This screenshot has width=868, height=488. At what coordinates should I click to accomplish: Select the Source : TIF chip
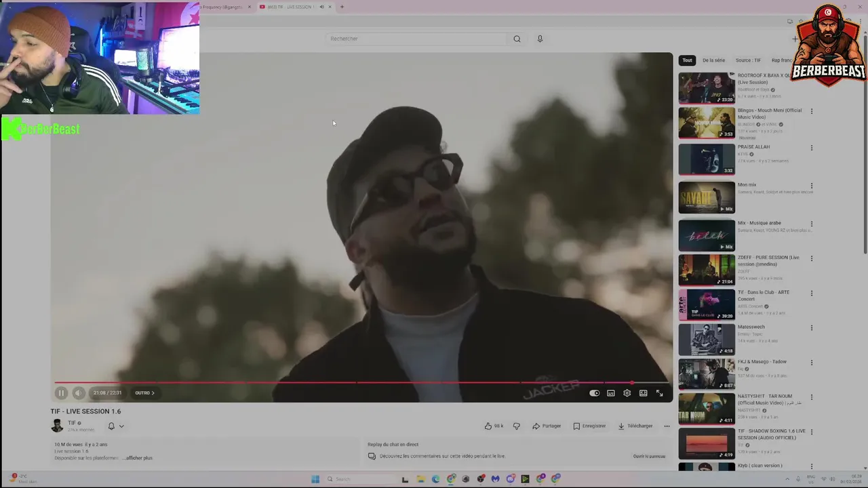coord(748,60)
